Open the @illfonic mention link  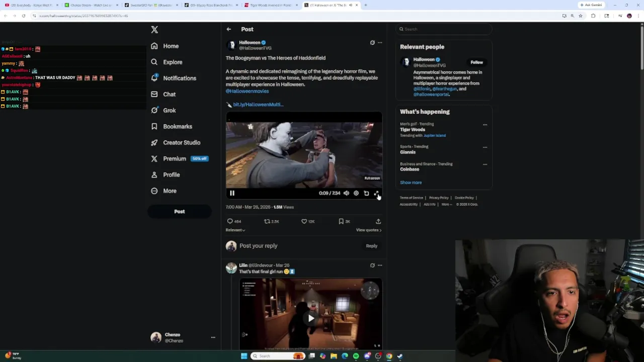(x=422, y=89)
